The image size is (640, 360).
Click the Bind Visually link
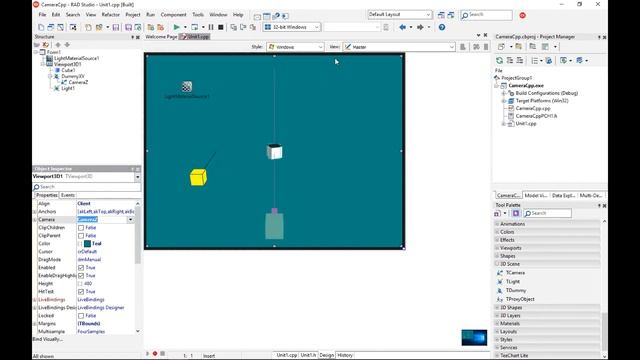pyautogui.click(x=47, y=339)
